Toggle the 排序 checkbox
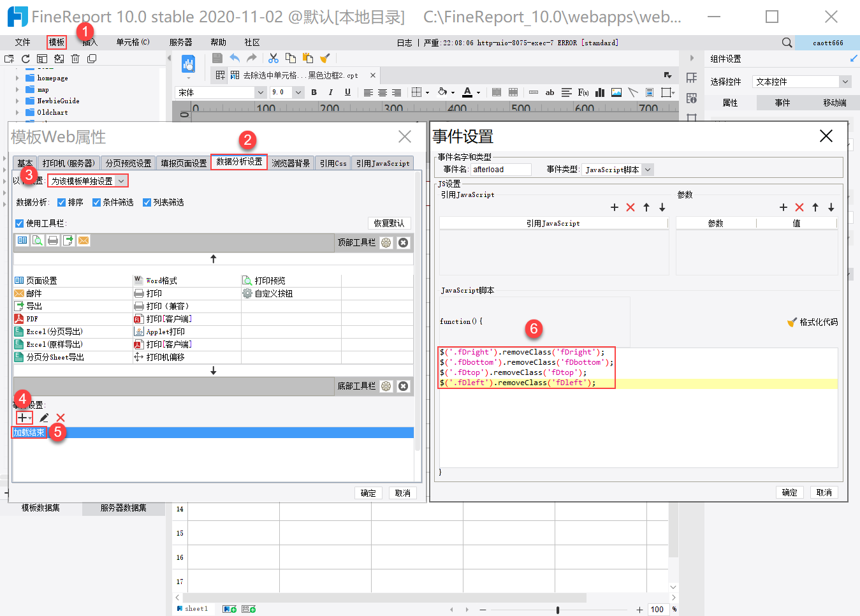Screen dimensions: 860x616 (x=62, y=203)
